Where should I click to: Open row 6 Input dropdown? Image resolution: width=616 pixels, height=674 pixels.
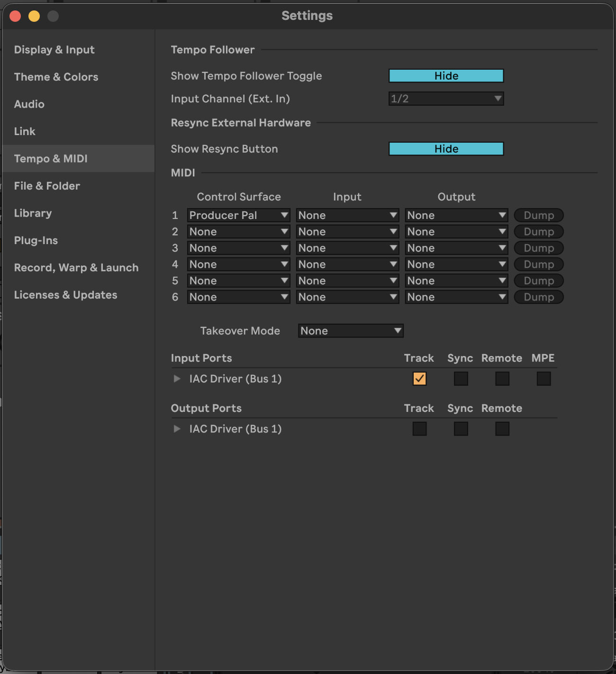pos(347,297)
